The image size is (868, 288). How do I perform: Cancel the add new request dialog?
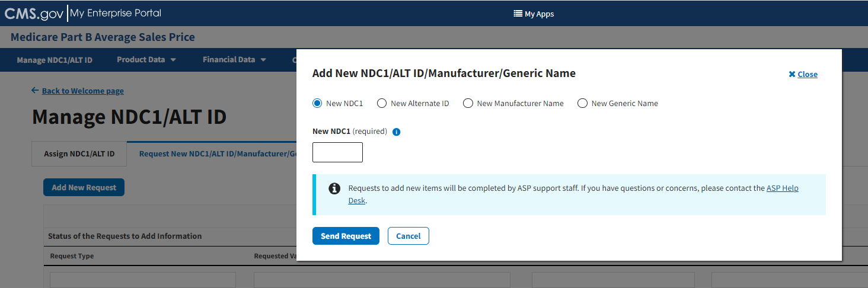pos(408,236)
